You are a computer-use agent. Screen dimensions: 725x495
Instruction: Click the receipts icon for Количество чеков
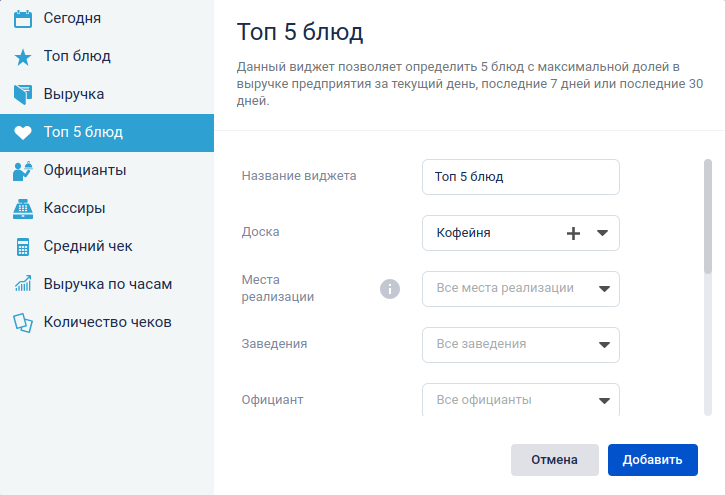pyautogui.click(x=23, y=323)
